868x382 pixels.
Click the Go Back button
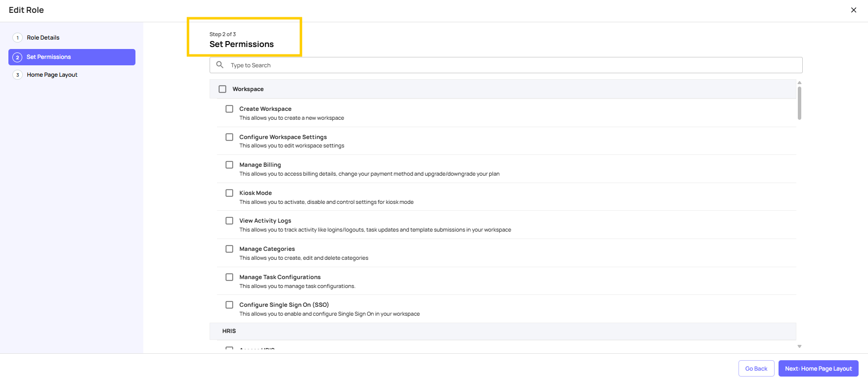756,369
